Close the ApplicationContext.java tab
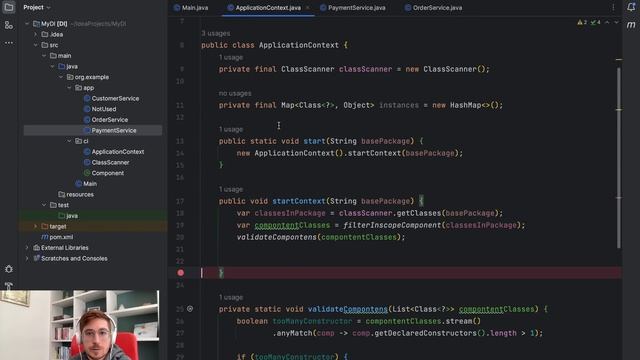 tap(307, 8)
